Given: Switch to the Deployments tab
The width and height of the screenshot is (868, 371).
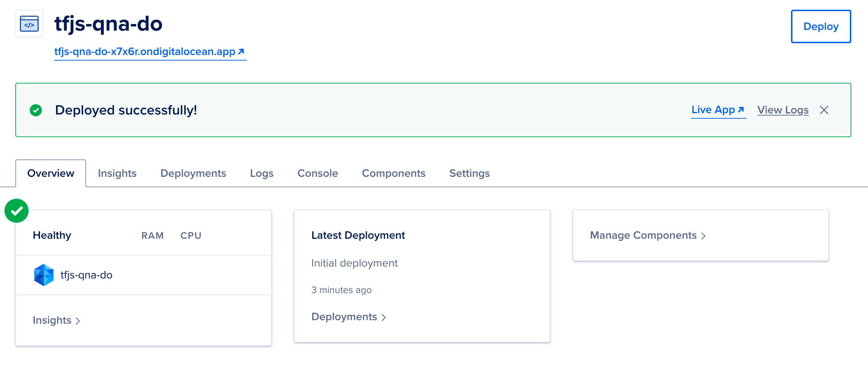Looking at the screenshot, I should point(193,173).
